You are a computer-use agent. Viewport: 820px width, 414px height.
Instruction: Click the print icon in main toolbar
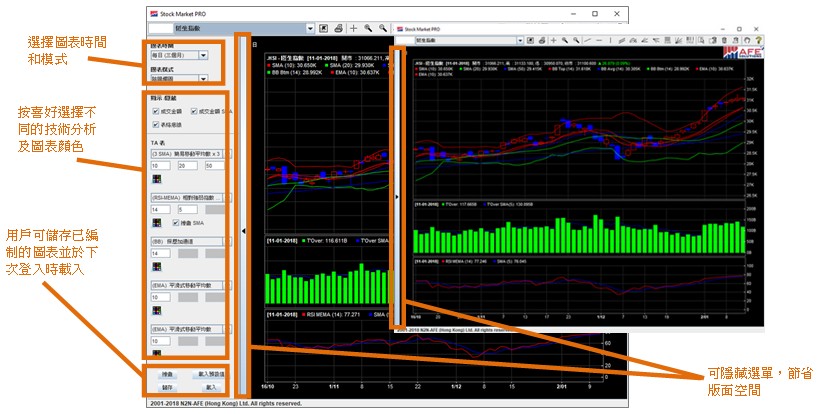[x=338, y=29]
